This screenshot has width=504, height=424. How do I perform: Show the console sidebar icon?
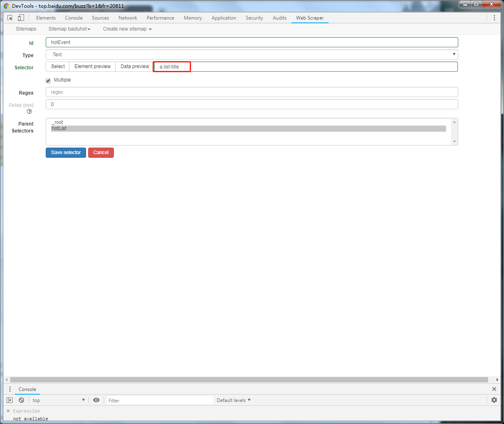click(x=10, y=400)
